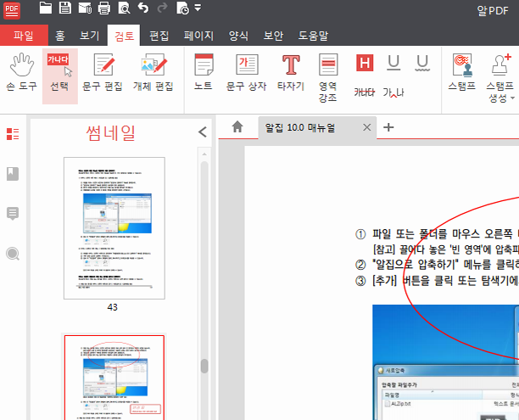This screenshot has height=420, width=519.
Task: Open bookmarks panel sidebar icon
Action: click(13, 174)
